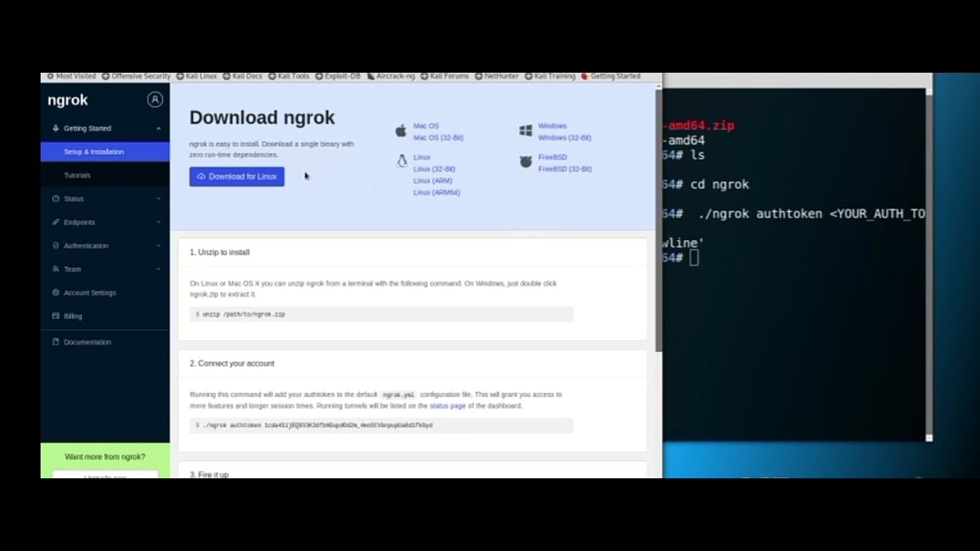
Task: Open the Exploit-DB bookmark
Action: pos(338,77)
